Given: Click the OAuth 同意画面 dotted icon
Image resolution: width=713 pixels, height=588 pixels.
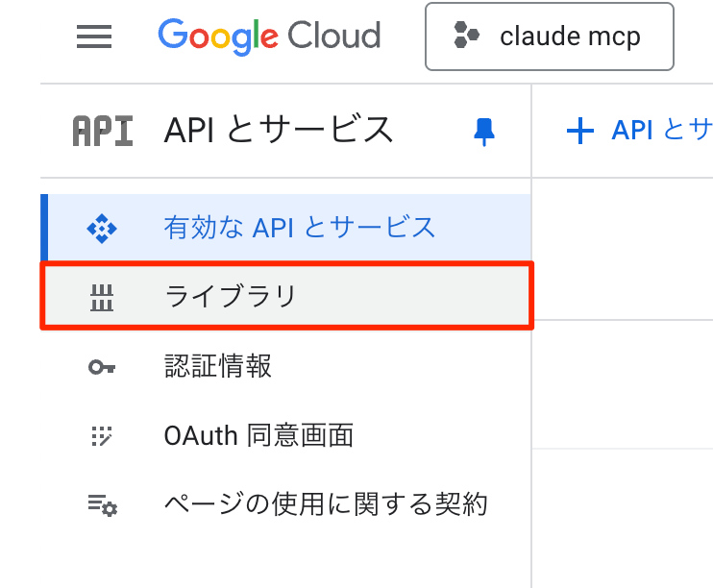Looking at the screenshot, I should 101,435.
